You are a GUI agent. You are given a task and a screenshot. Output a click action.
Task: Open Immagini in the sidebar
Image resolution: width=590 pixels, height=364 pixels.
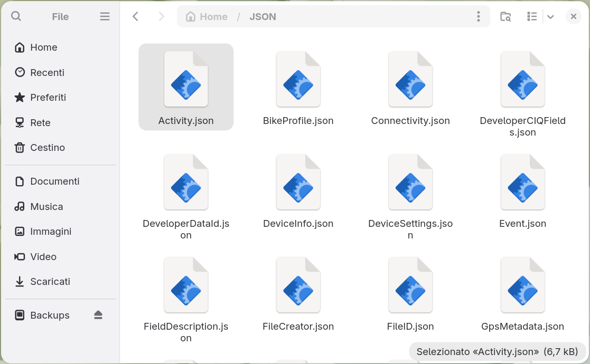tap(61, 232)
